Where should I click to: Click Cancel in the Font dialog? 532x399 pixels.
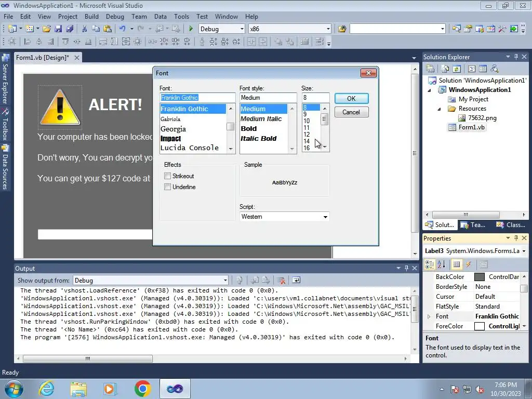(x=352, y=112)
